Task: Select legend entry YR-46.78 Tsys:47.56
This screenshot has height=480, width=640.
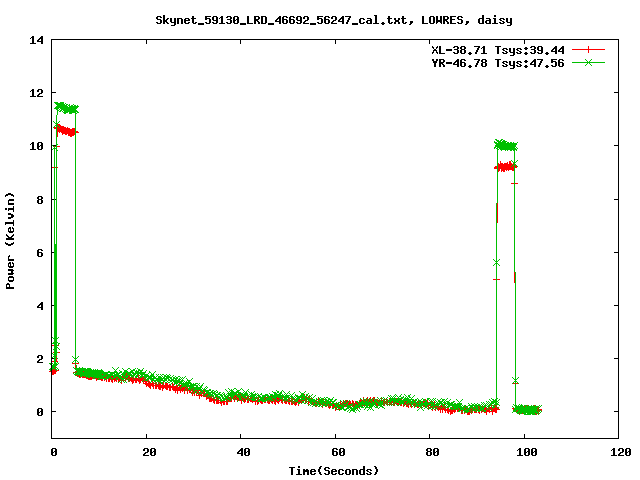Action: [498, 63]
